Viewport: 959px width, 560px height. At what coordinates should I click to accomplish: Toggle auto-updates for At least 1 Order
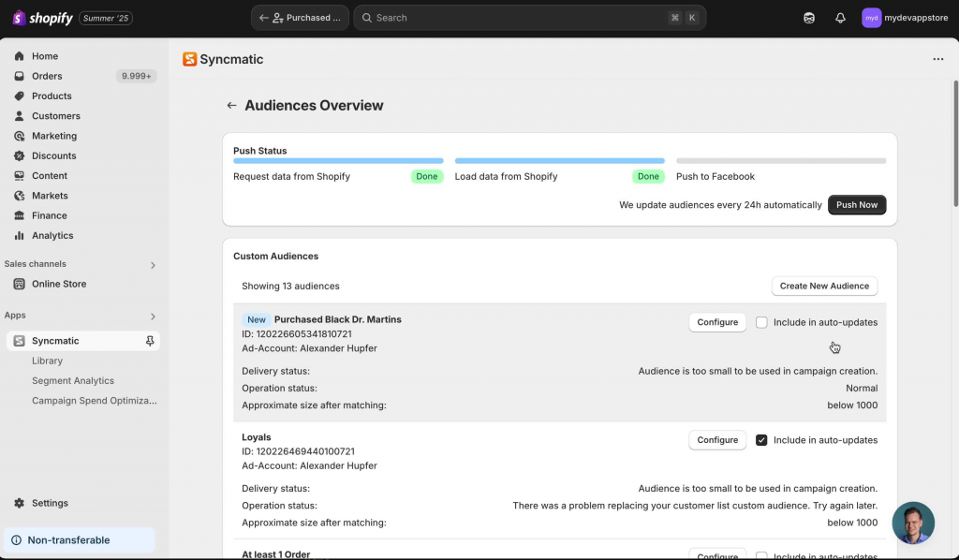click(761, 555)
